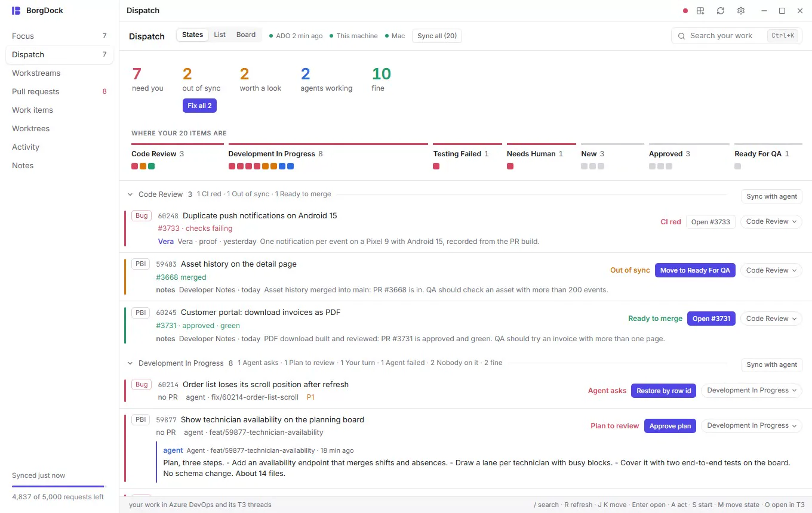This screenshot has width=812, height=513.
Task: Click the BorgDock logo icon
Action: click(16, 11)
